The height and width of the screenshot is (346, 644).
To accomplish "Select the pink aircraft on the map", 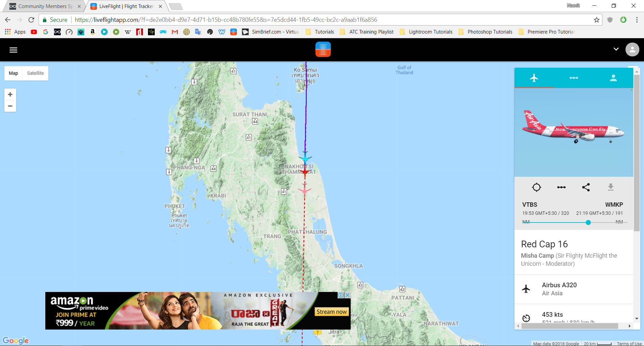I will pyautogui.click(x=305, y=190).
